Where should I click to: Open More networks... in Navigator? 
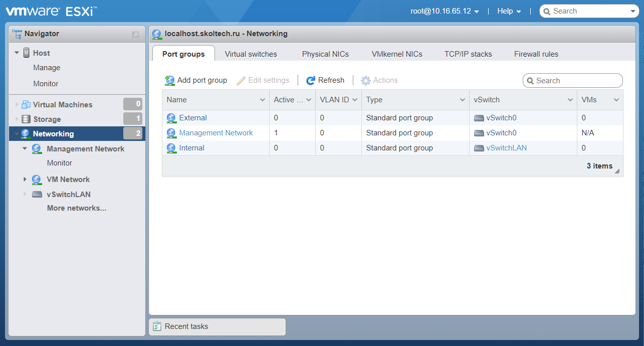(77, 208)
